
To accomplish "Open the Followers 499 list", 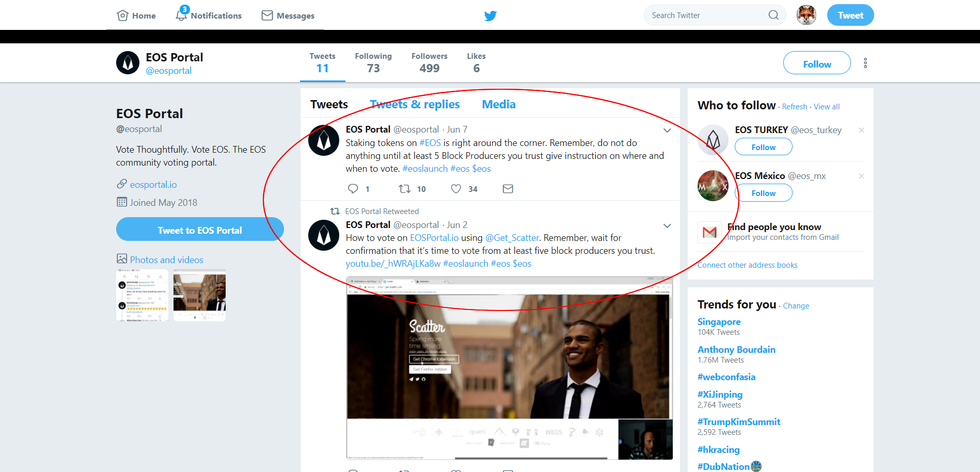I will pyautogui.click(x=429, y=63).
